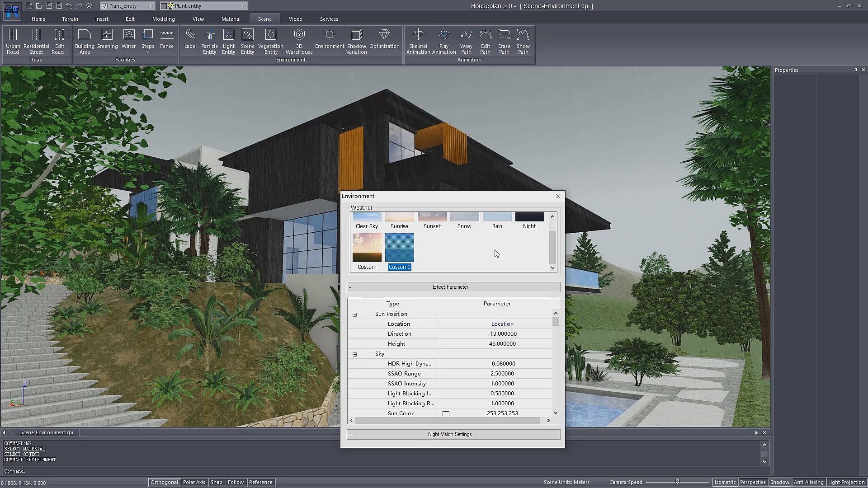Collapse the Sun Position tree group
Viewport: 868px width, 488px height.
(354, 314)
